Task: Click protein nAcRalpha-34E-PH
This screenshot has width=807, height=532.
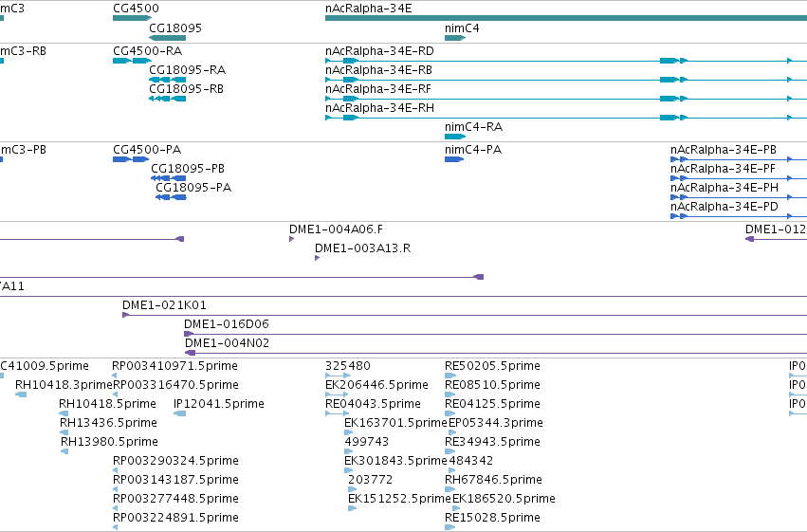Action: 739,197
